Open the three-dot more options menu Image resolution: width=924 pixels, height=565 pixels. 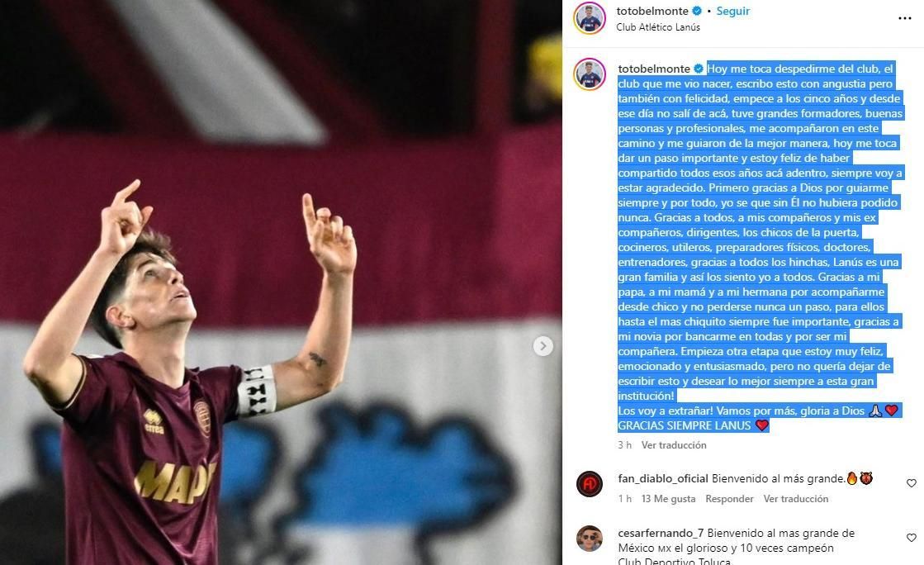(904, 18)
